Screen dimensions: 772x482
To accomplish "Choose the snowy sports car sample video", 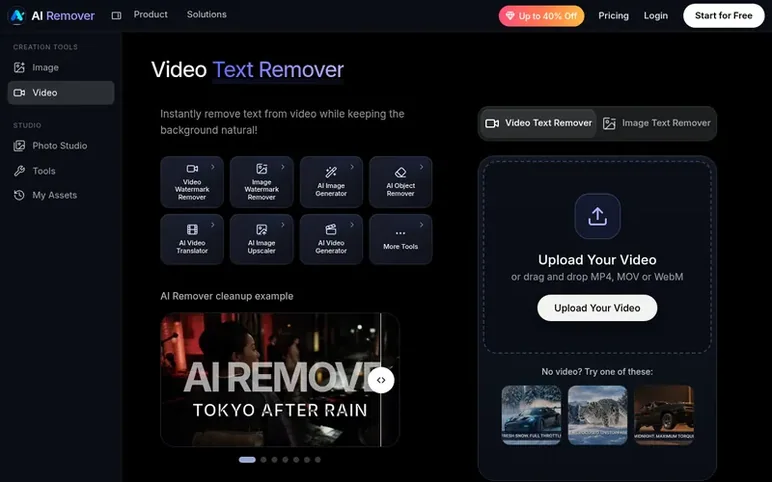I will point(531,415).
